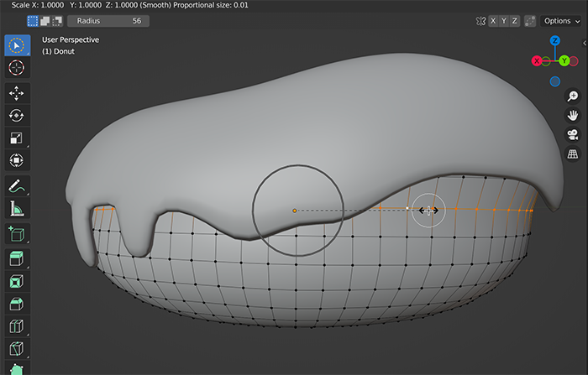This screenshot has height=375, width=588.
Task: Select the Extrude Region tool
Action: [17, 259]
